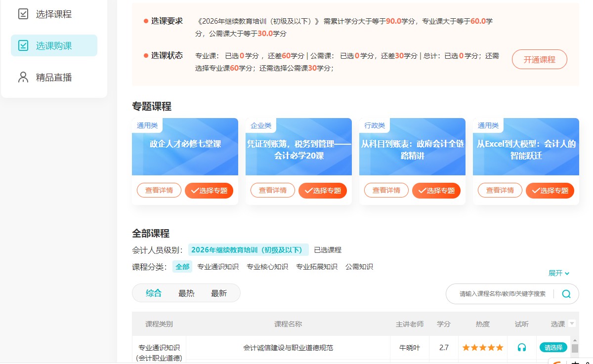593x364 pixels.
Task: Switch to the 最热 sort tab
Action: [186, 292]
